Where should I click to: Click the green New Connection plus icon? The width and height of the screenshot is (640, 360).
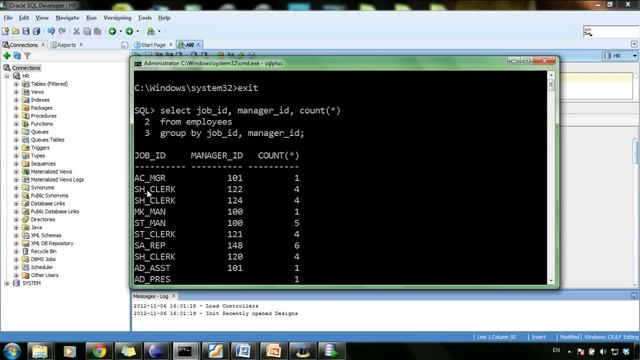click(x=7, y=56)
